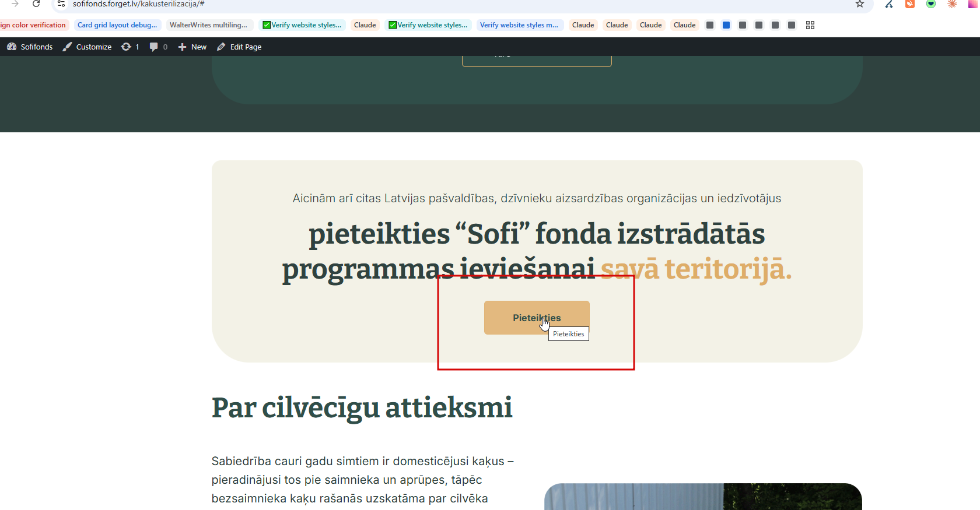Open the updates indicator showing 1

click(130, 47)
